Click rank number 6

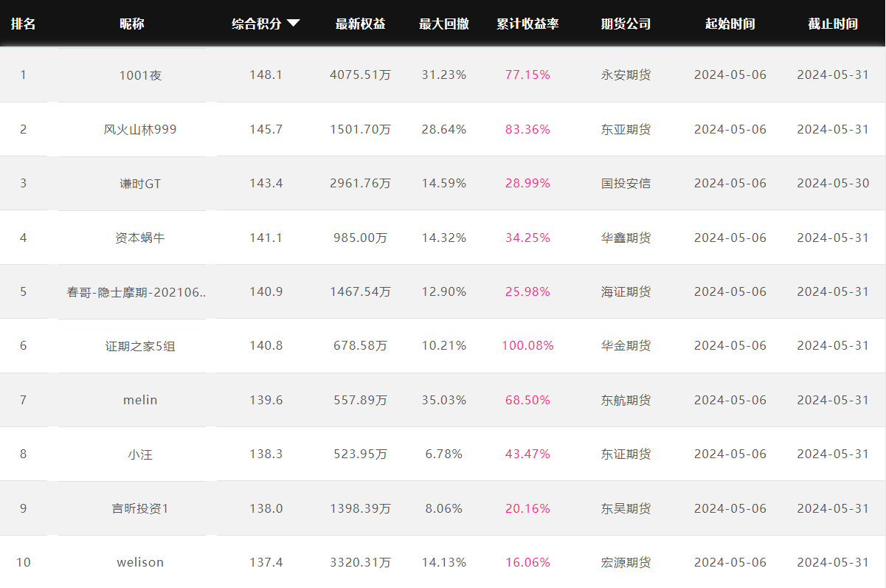(x=23, y=345)
